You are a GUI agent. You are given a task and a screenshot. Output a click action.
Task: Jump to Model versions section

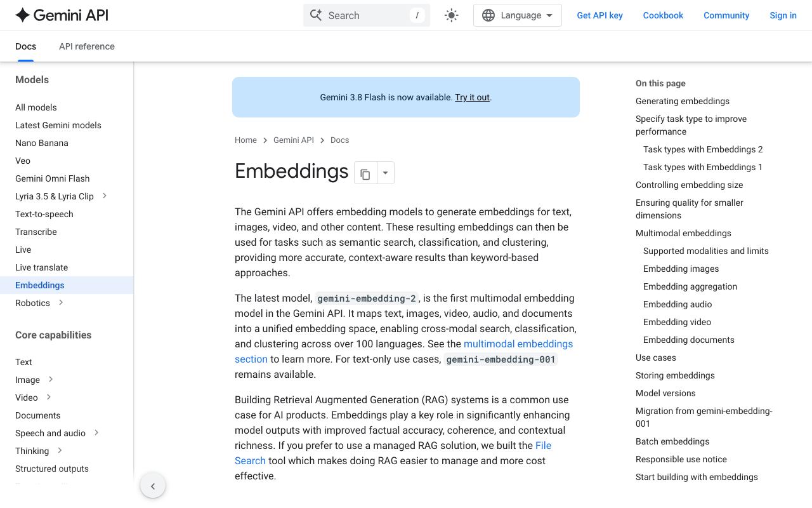point(665,393)
